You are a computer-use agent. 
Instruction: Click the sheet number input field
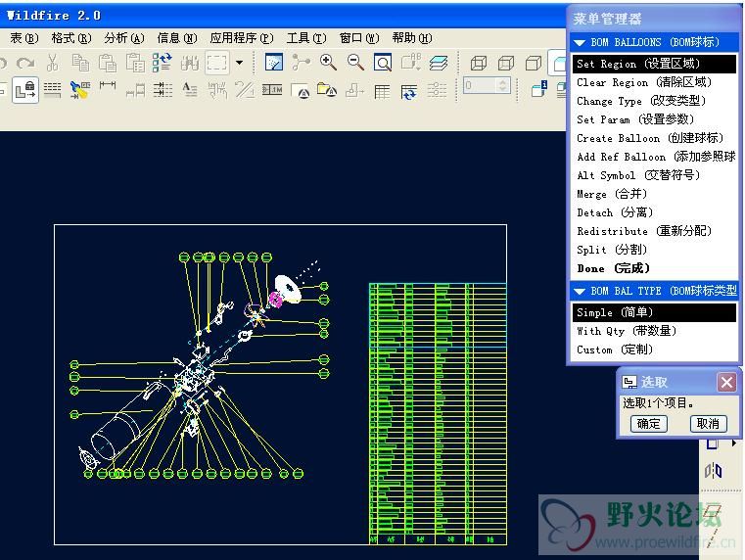[480, 85]
